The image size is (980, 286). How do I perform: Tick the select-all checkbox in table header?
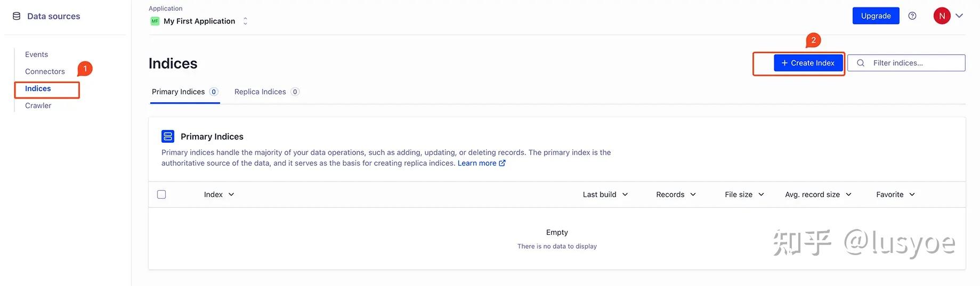tap(161, 194)
